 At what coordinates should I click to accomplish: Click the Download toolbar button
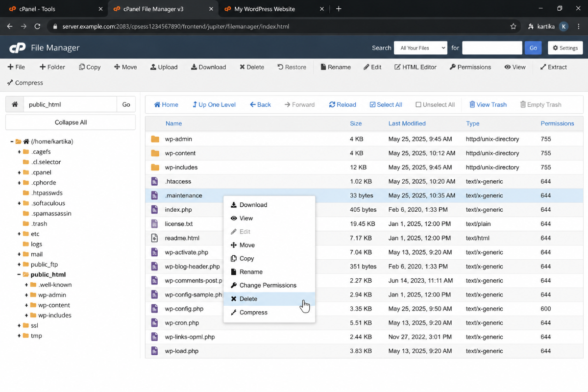[x=208, y=67]
